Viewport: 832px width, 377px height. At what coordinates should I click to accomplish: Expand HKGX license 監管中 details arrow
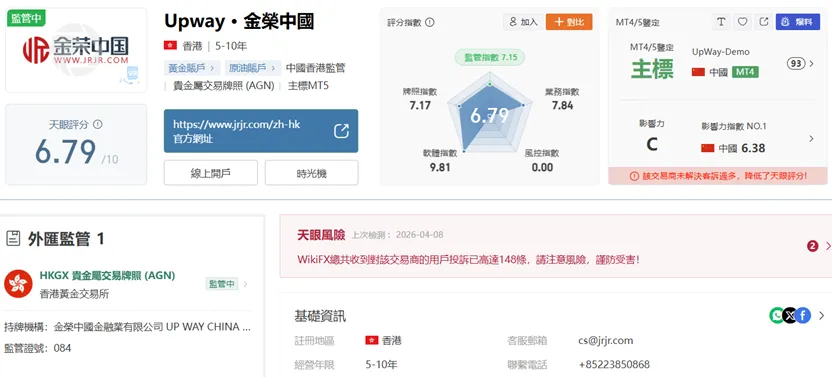tap(245, 284)
